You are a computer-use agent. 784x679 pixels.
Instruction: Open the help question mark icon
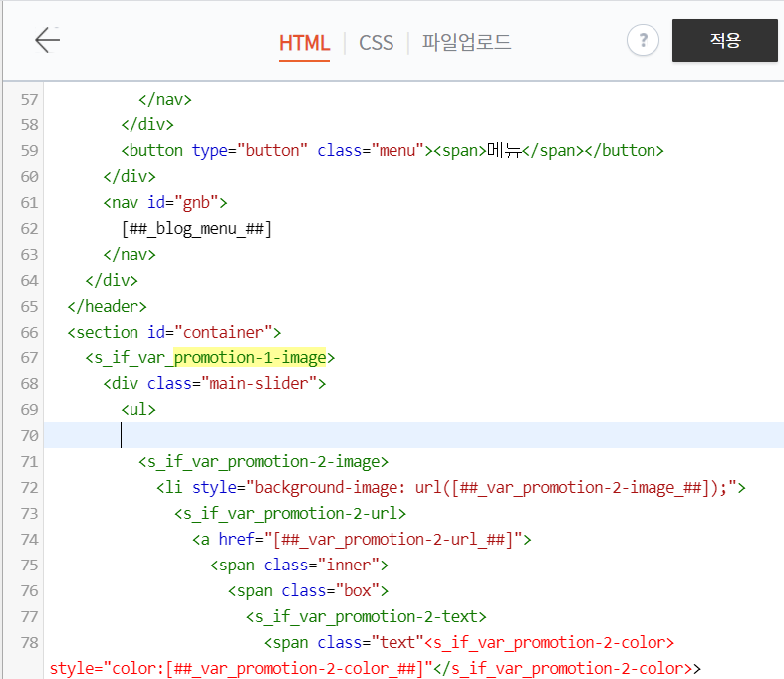click(x=643, y=40)
